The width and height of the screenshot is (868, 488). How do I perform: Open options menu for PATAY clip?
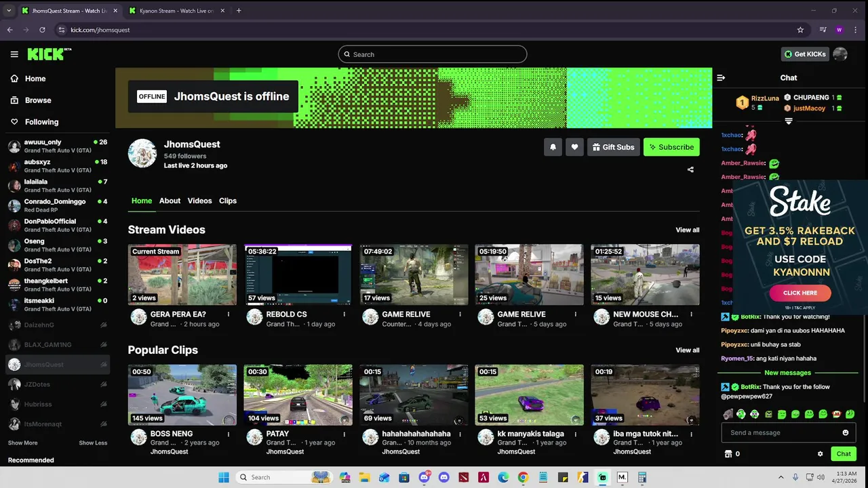pos(344,434)
